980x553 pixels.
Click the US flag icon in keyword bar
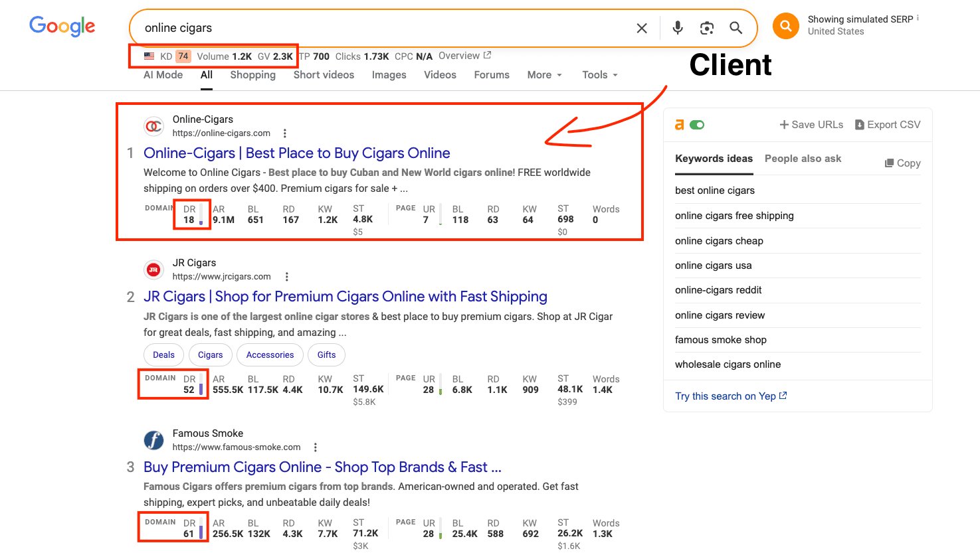[x=149, y=56]
